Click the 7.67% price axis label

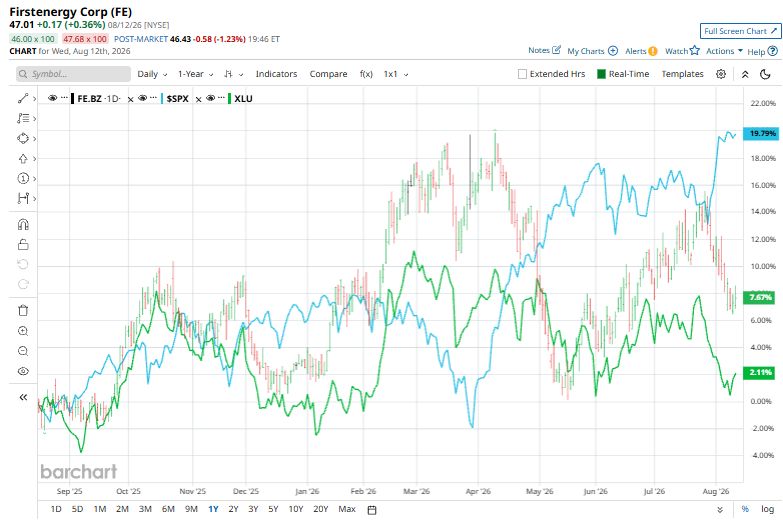(x=759, y=297)
